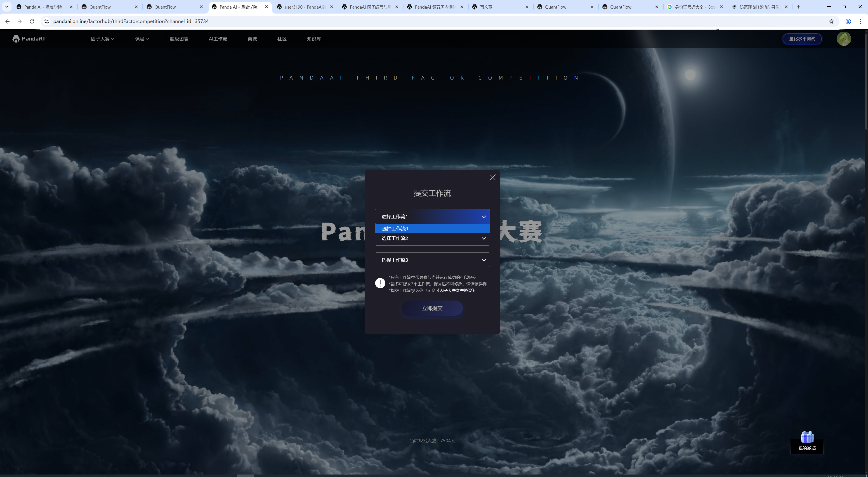Screen dimensions: 868x477
Task: Open the gift icon for 我的邀请
Action: tap(807, 437)
